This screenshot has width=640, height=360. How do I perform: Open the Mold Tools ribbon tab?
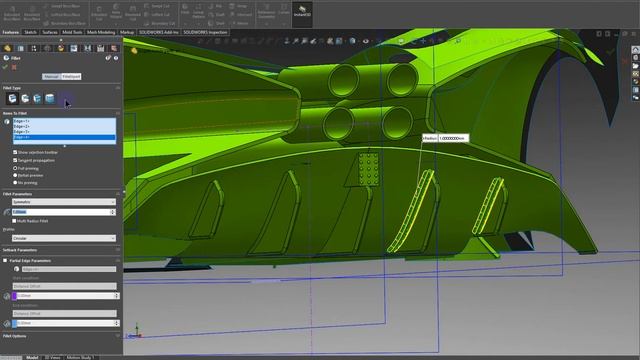point(72,32)
